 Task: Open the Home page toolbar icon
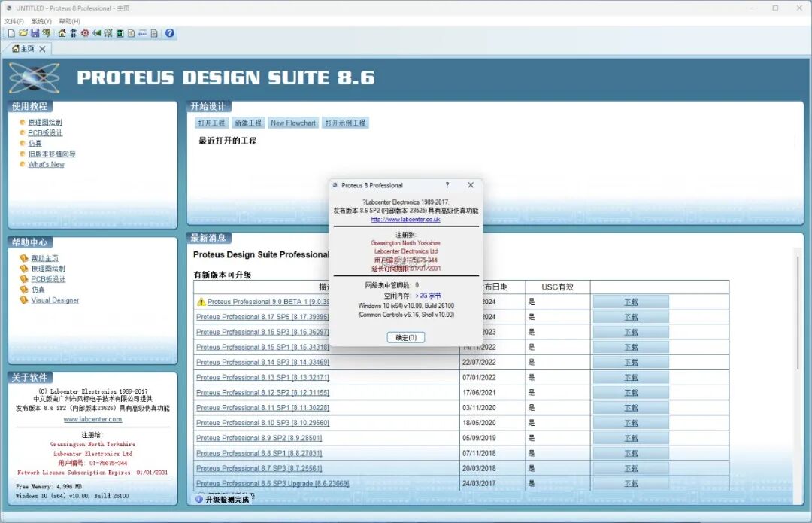[62, 33]
